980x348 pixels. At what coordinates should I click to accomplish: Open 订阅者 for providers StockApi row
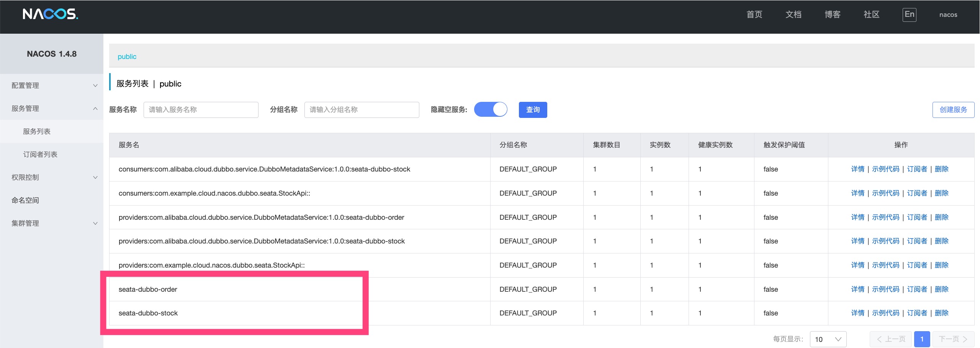917,265
